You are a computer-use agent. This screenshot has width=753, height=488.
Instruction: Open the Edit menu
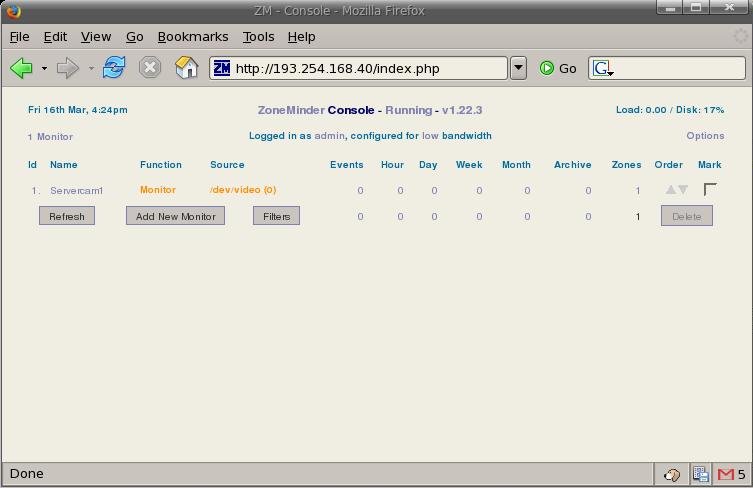pyautogui.click(x=55, y=37)
